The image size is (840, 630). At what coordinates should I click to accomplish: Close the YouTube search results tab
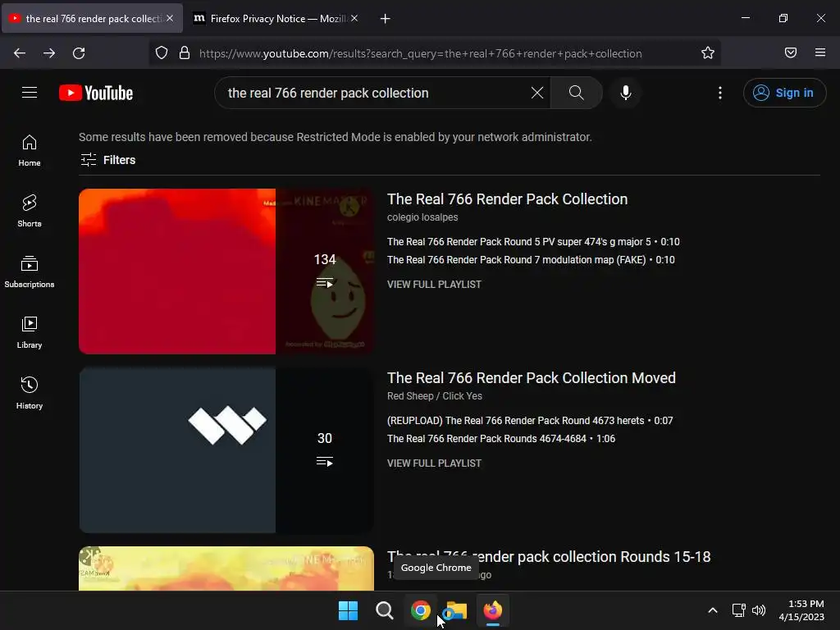[170, 18]
